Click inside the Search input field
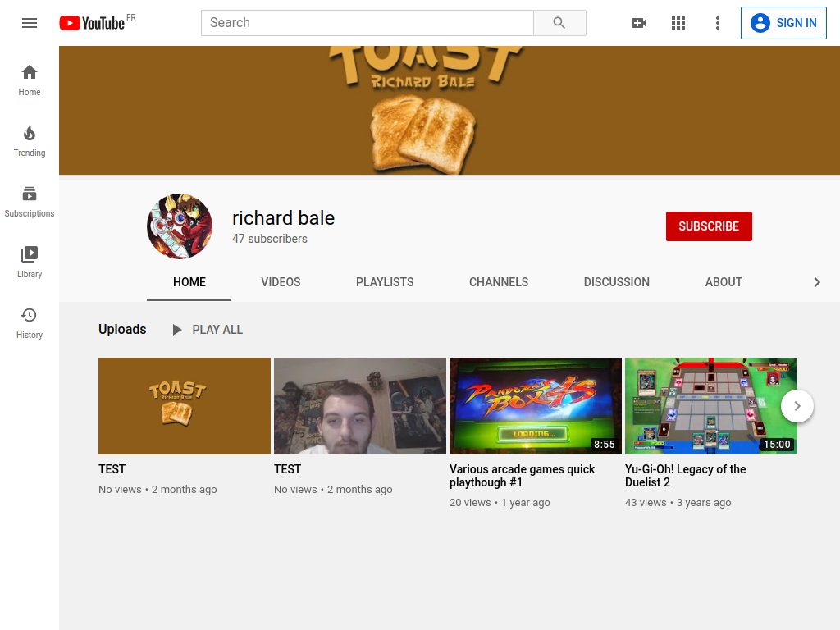Viewport: 840px width, 630px height. tap(367, 23)
